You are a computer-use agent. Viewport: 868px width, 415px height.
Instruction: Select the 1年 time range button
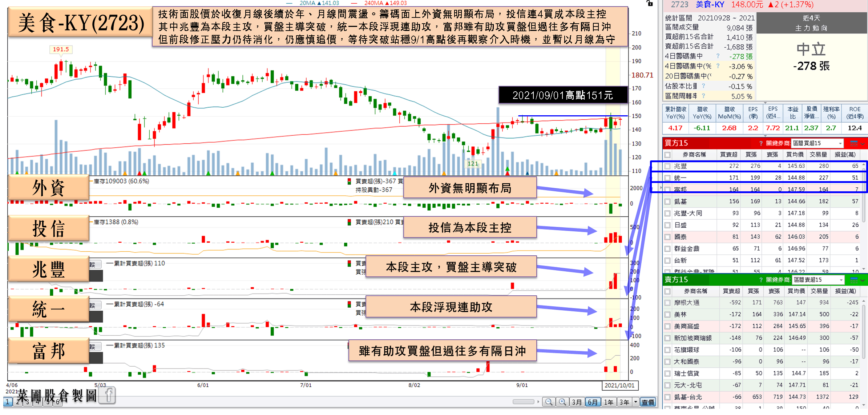click(x=609, y=402)
